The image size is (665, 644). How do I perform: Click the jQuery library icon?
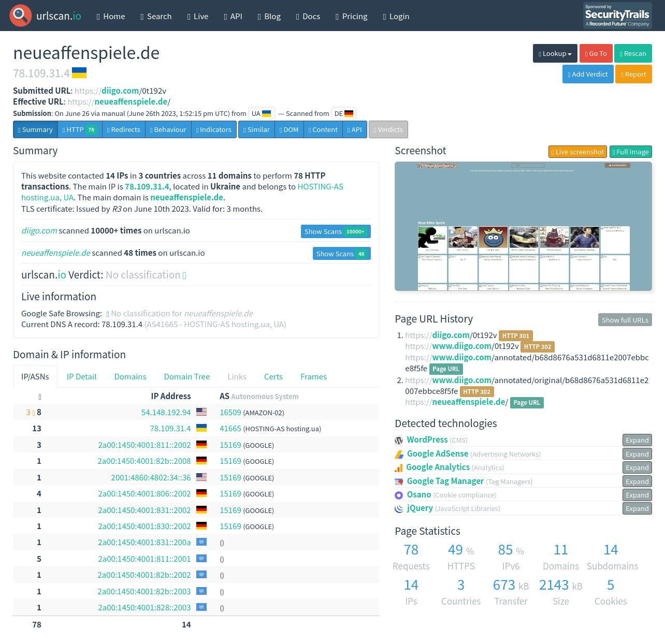pos(399,509)
